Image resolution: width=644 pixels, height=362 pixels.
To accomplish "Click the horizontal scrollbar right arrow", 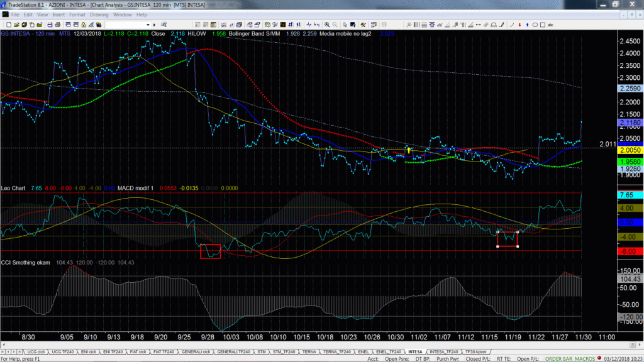I will (x=640, y=345).
